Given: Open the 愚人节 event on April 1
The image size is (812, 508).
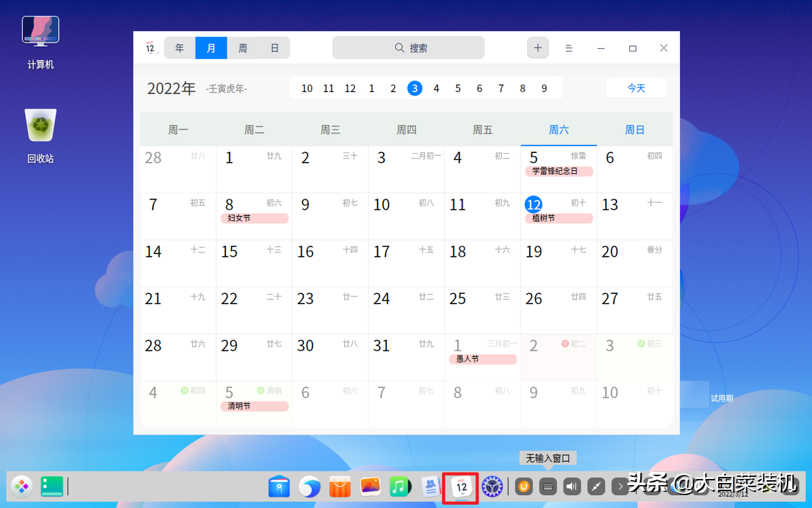Looking at the screenshot, I should coord(483,359).
